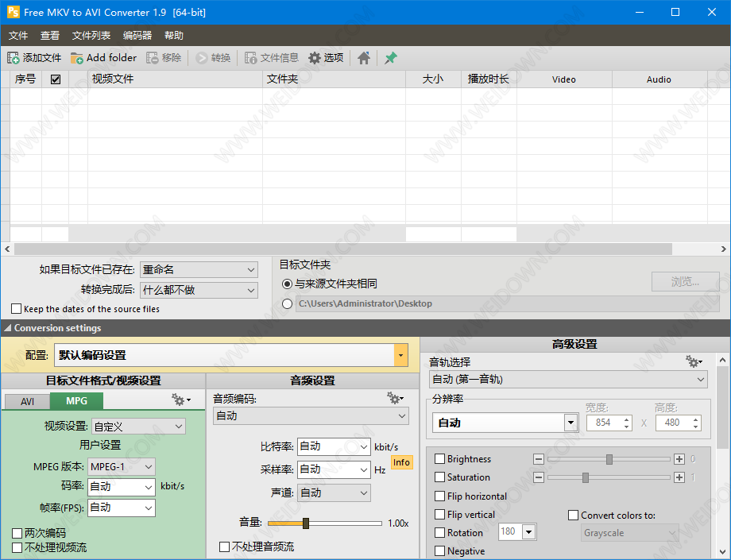Click the home icon in toolbar
The height and width of the screenshot is (560, 731).
point(364,58)
